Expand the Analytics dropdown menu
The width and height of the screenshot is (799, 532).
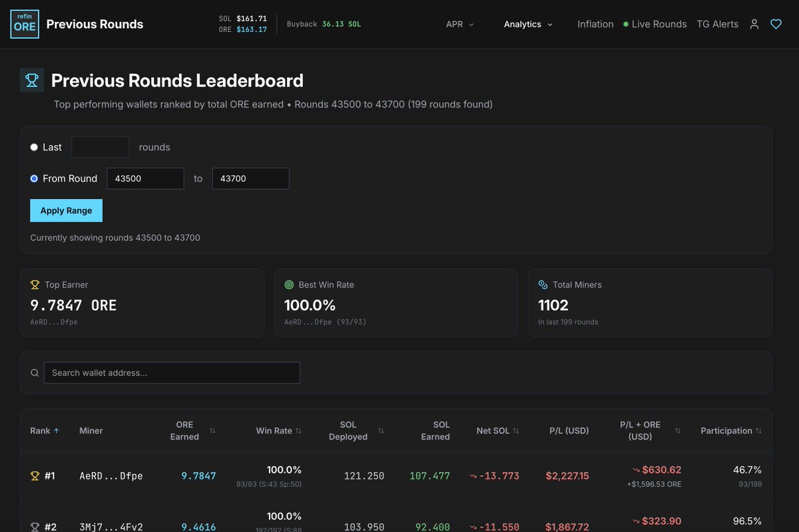click(528, 24)
